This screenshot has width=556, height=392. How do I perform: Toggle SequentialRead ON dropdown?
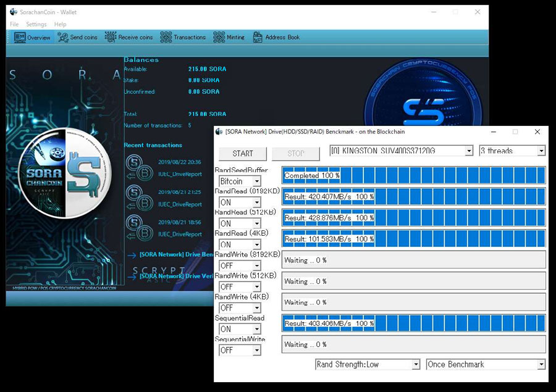pyautogui.click(x=240, y=329)
